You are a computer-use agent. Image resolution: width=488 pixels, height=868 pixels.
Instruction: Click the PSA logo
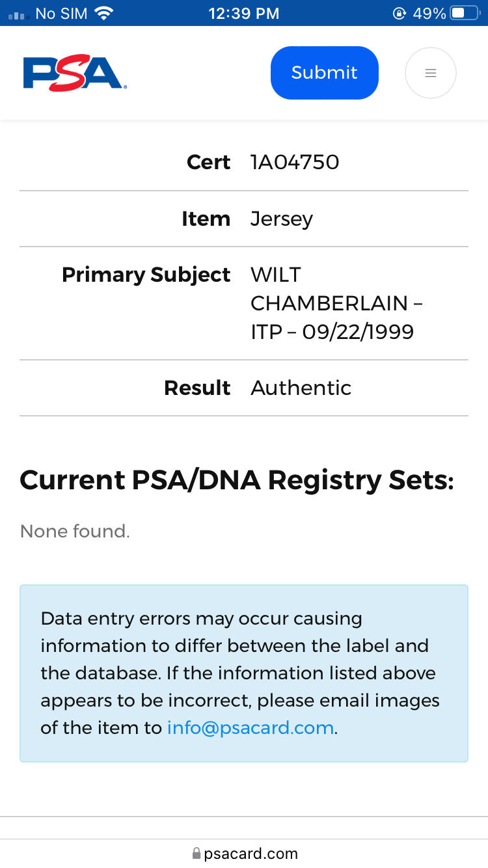(x=75, y=73)
